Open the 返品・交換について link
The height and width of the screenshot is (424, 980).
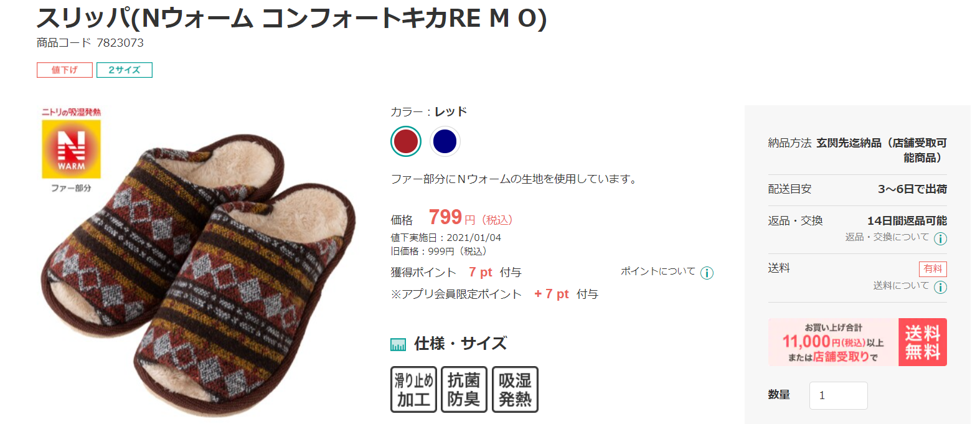[887, 237]
